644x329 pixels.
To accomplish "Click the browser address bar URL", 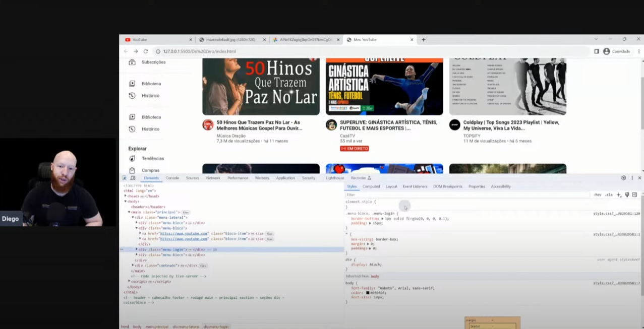I will 199,51.
